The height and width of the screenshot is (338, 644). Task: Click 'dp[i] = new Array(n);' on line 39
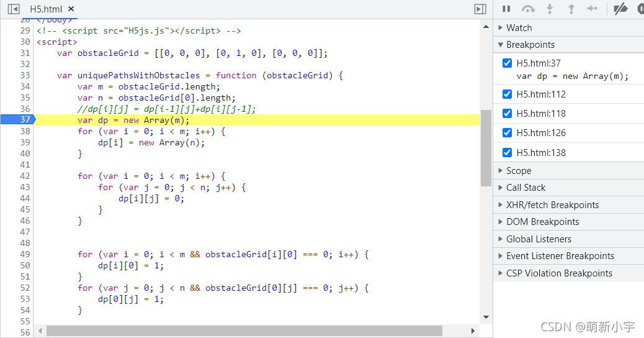[151, 142]
